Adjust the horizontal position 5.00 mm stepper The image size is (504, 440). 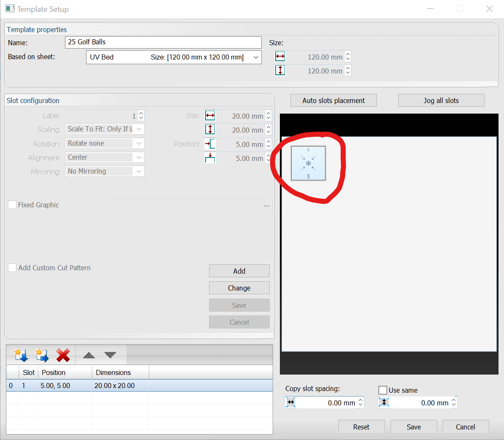tap(269, 144)
